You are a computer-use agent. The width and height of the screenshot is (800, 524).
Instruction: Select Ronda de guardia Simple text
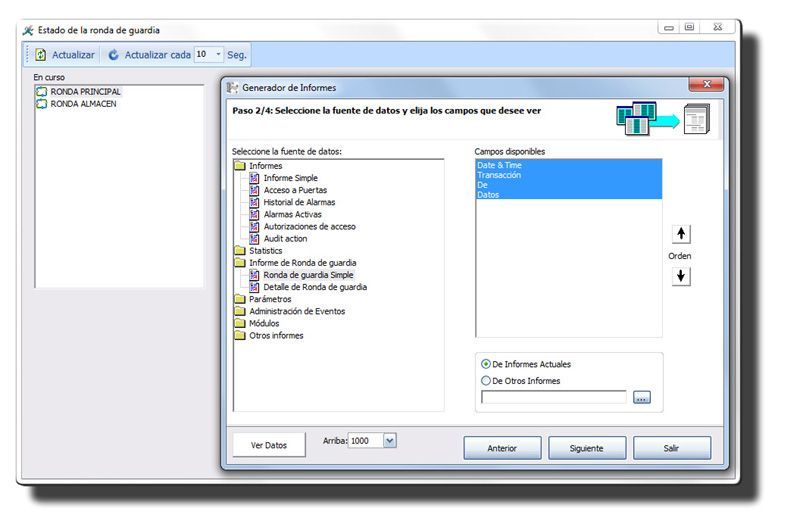[308, 275]
